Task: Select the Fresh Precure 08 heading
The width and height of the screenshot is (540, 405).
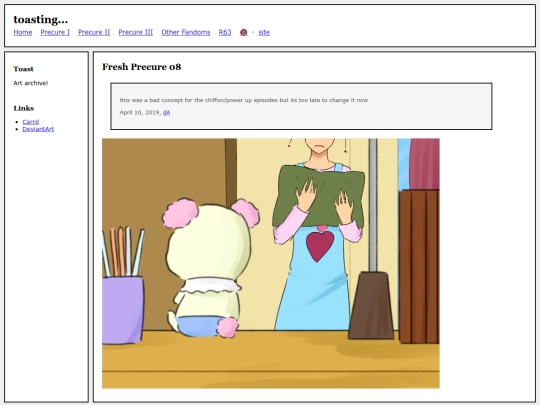Action: [142, 67]
